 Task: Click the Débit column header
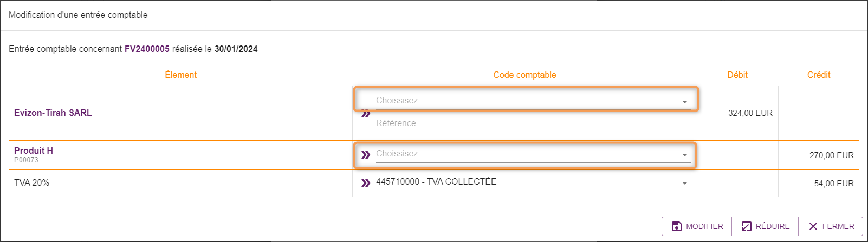(737, 75)
